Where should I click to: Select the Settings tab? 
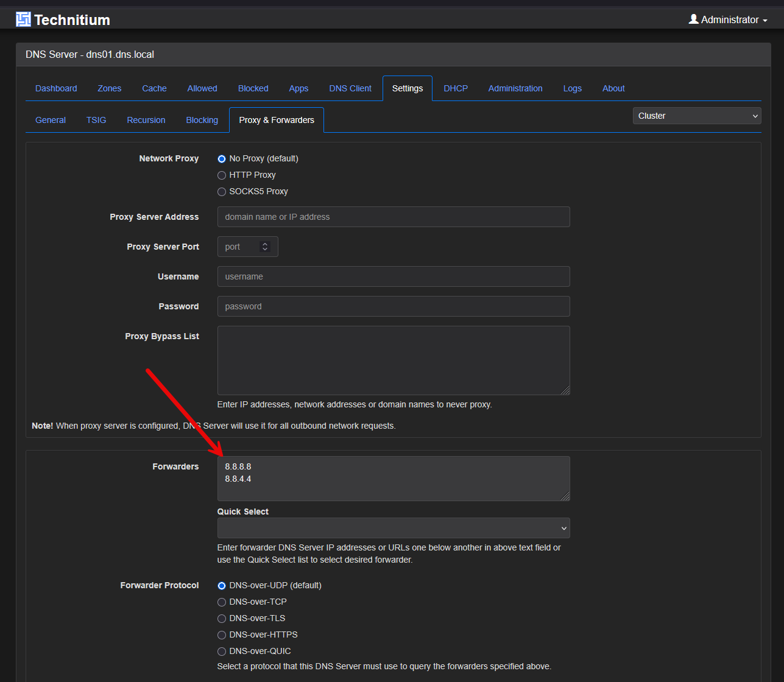point(408,88)
